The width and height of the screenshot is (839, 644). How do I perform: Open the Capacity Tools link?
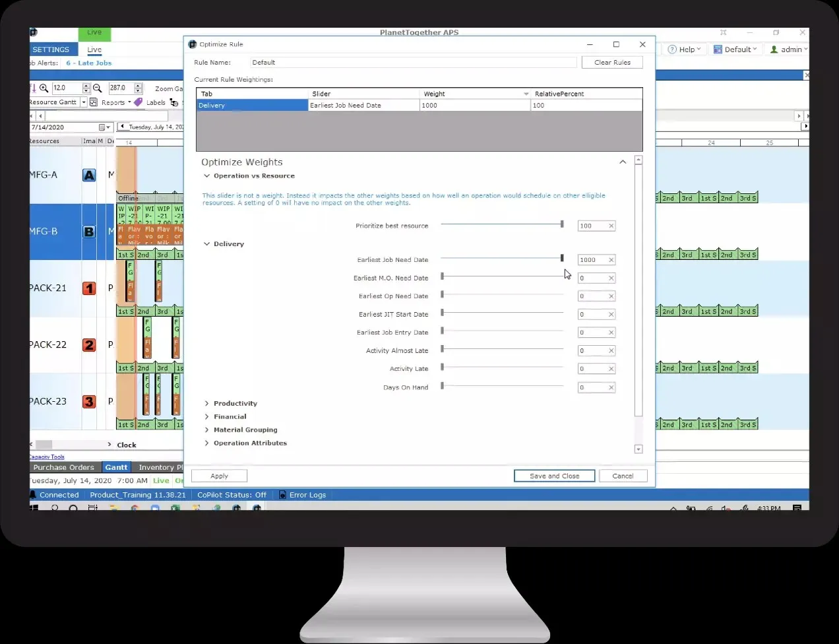47,457
